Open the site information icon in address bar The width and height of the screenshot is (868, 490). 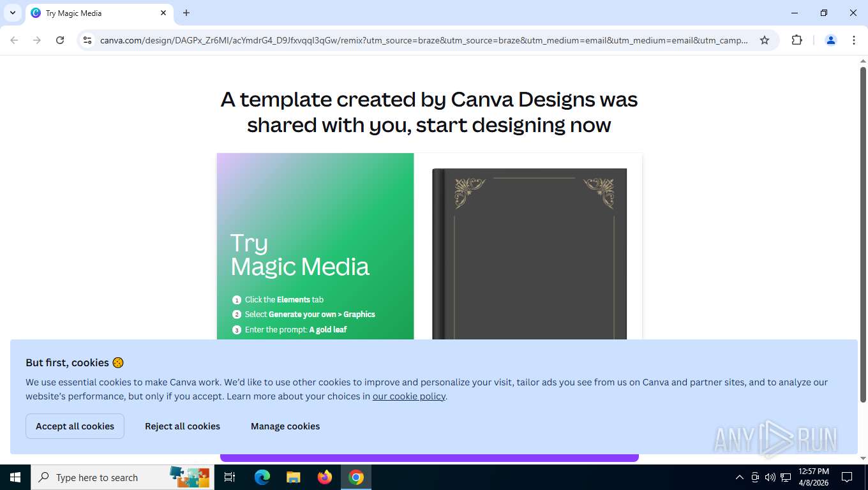pyautogui.click(x=88, y=40)
